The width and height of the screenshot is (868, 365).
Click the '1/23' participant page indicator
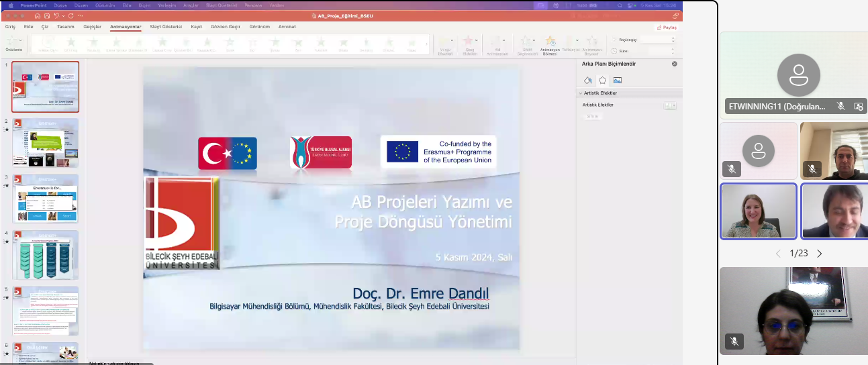pos(798,254)
